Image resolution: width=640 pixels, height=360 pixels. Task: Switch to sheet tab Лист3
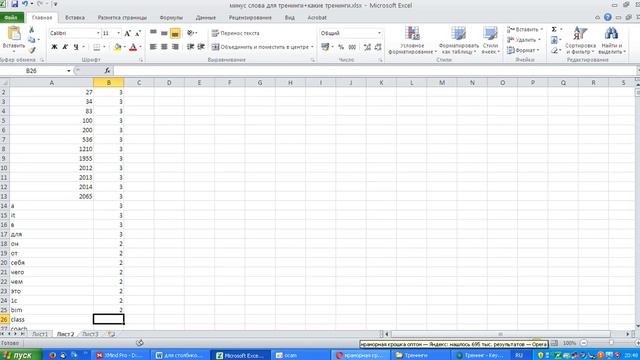click(90, 334)
